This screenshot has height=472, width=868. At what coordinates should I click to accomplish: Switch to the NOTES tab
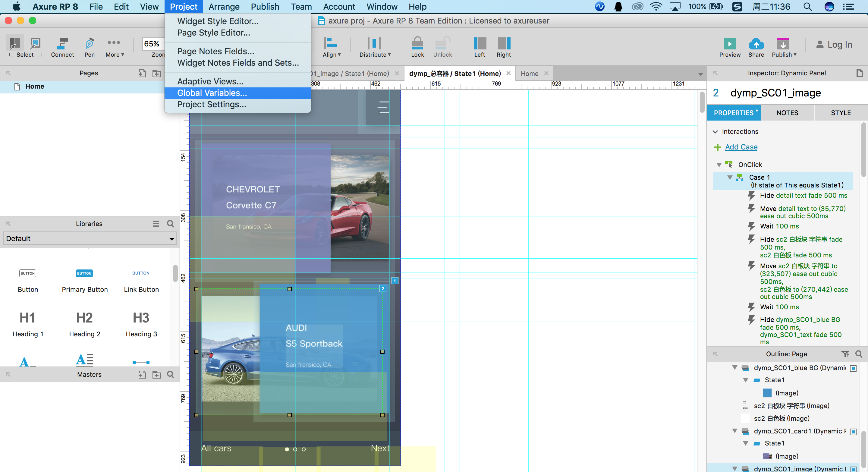(x=787, y=113)
